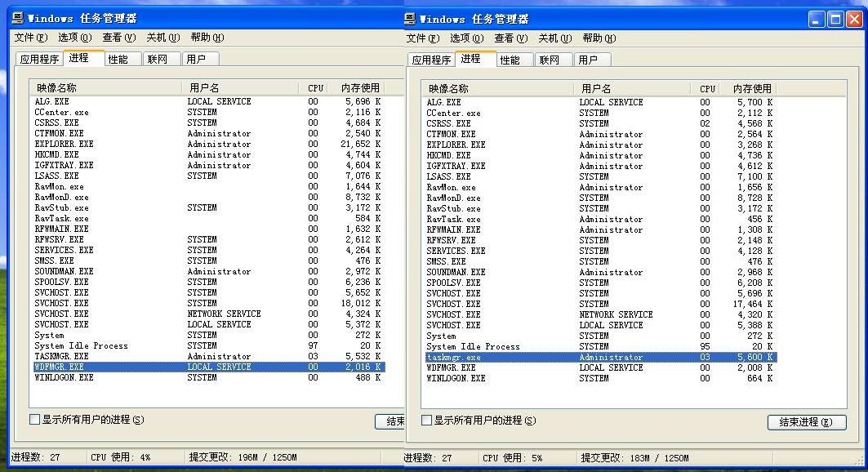Screen dimensions: 868x472
Task: Sort by 用户名 column in left window
Action: 239,88
